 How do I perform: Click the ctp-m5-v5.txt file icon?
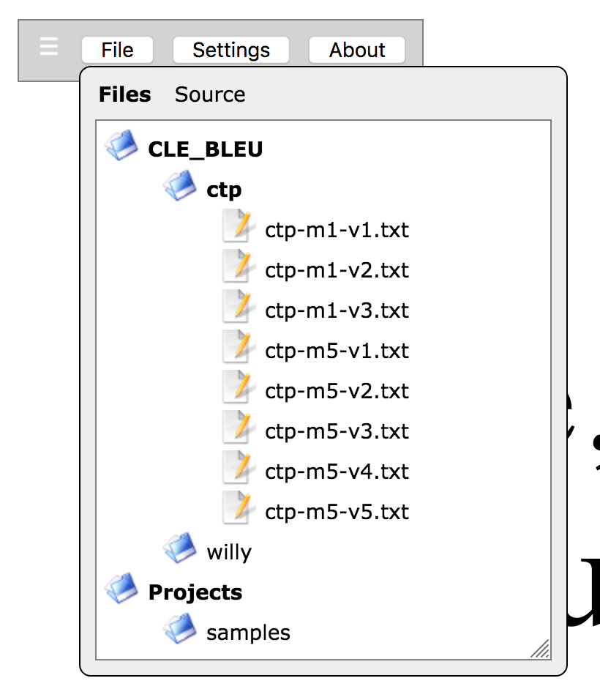239,507
